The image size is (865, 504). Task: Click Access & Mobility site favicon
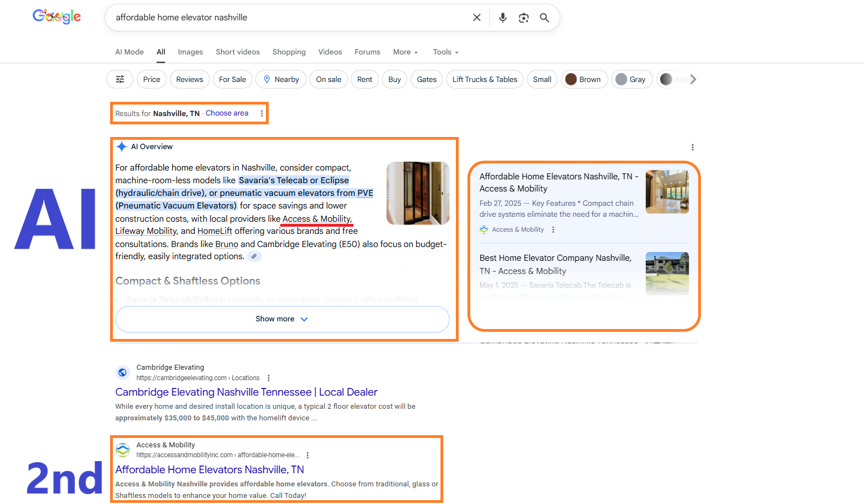tap(123, 450)
